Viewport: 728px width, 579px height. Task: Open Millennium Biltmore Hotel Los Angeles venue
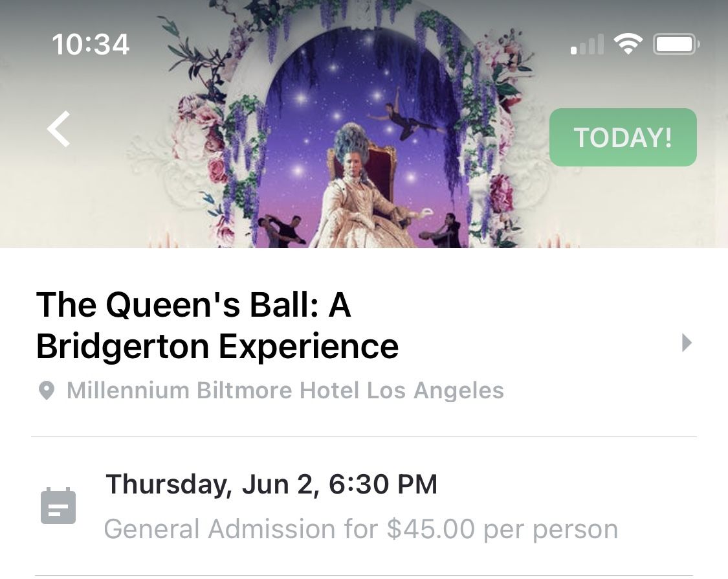[285, 391]
